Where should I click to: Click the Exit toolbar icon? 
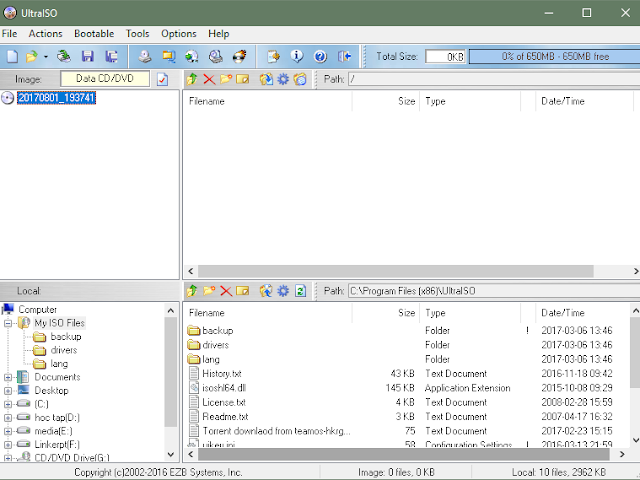344,56
